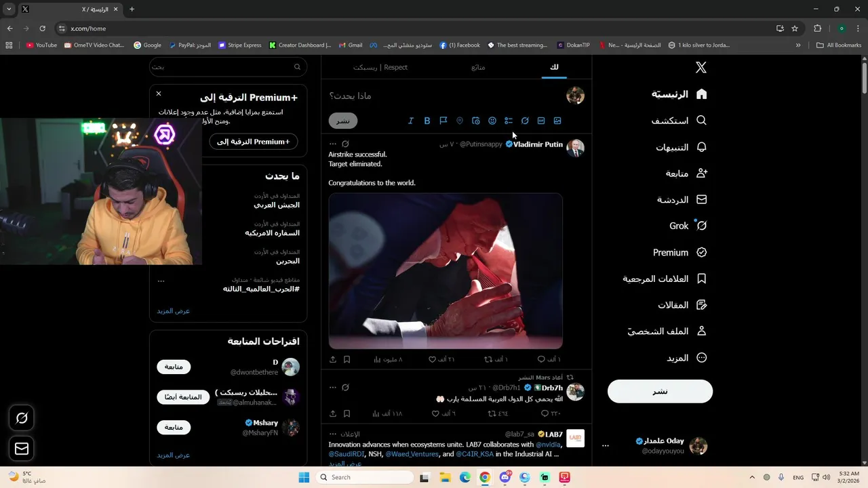The image size is (868, 488).
Task: Select the Italic formatting icon in composer
Action: (x=410, y=121)
